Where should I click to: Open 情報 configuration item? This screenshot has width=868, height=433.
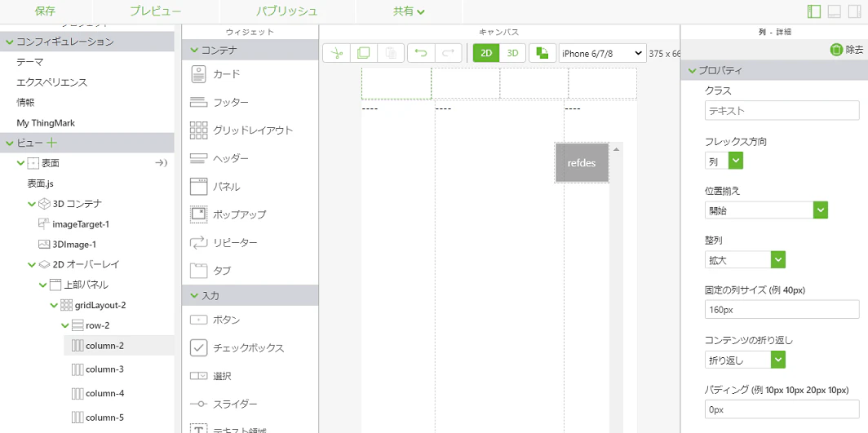[x=26, y=102]
